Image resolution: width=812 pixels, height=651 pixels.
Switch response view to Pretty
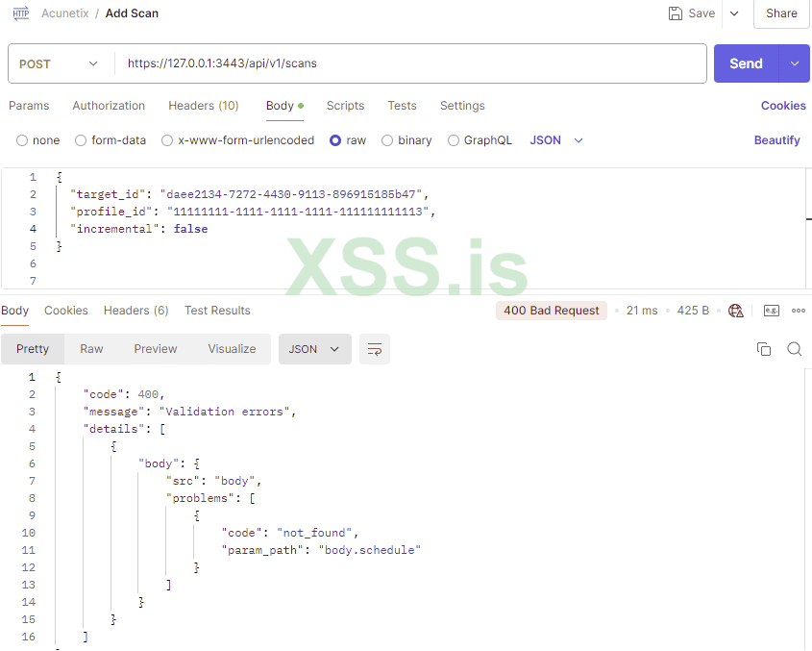[x=33, y=349]
